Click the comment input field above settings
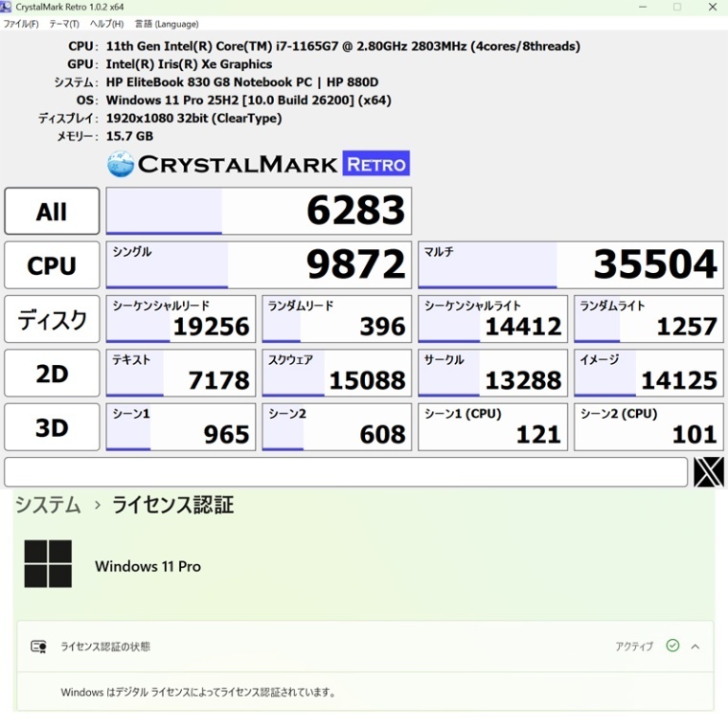Viewport: 728px width, 728px height. (x=346, y=471)
